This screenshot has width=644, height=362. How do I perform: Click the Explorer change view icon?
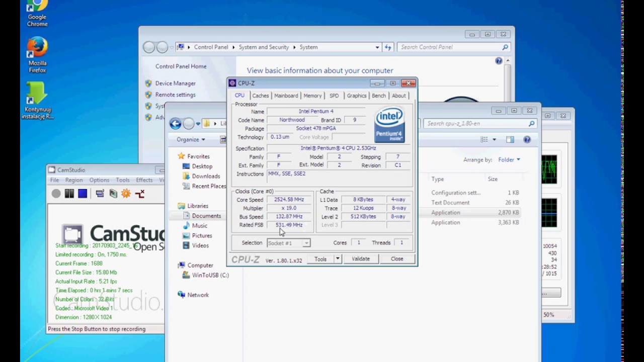click(484, 139)
